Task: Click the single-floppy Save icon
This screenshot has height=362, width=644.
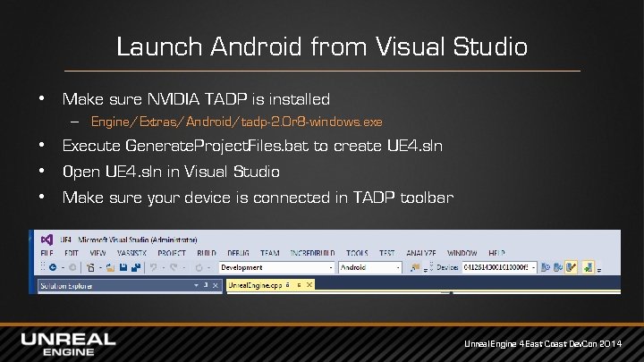Action: [x=123, y=267]
